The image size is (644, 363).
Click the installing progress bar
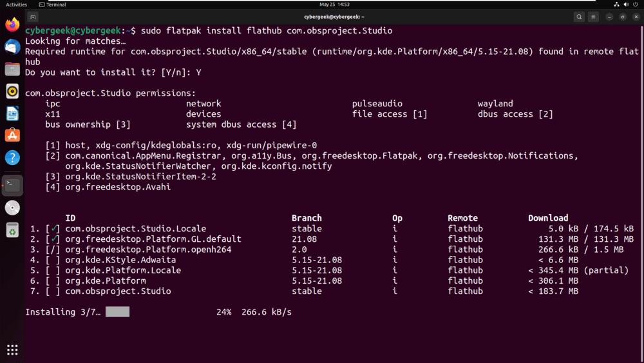[117, 312]
